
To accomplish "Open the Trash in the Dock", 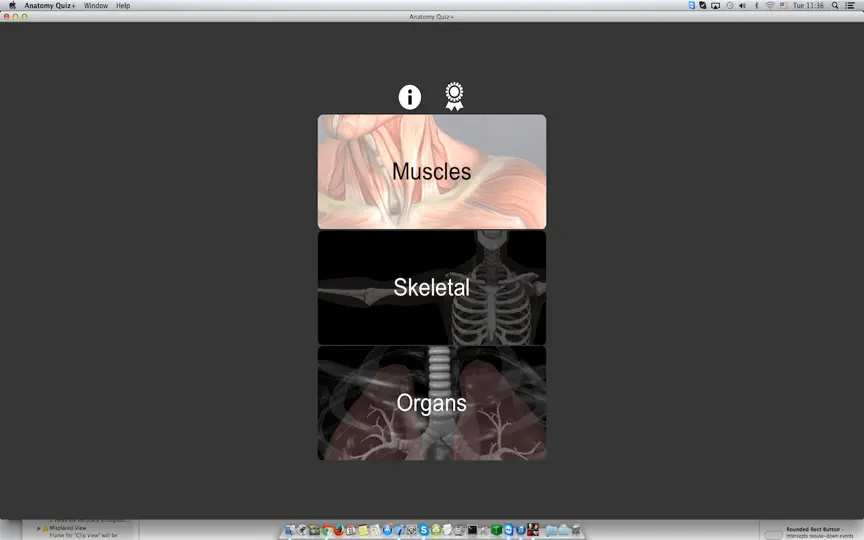I will [575, 530].
